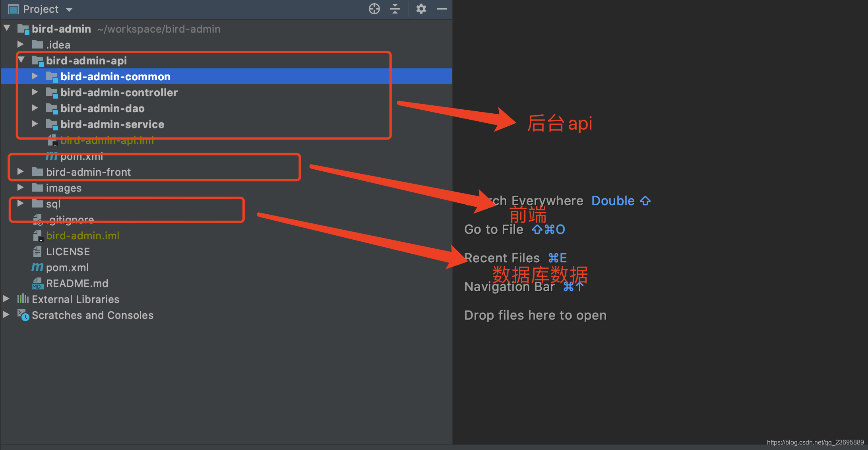Click the bird-admin-service module icon
Screen dimensions: 868x450
(x=52, y=124)
